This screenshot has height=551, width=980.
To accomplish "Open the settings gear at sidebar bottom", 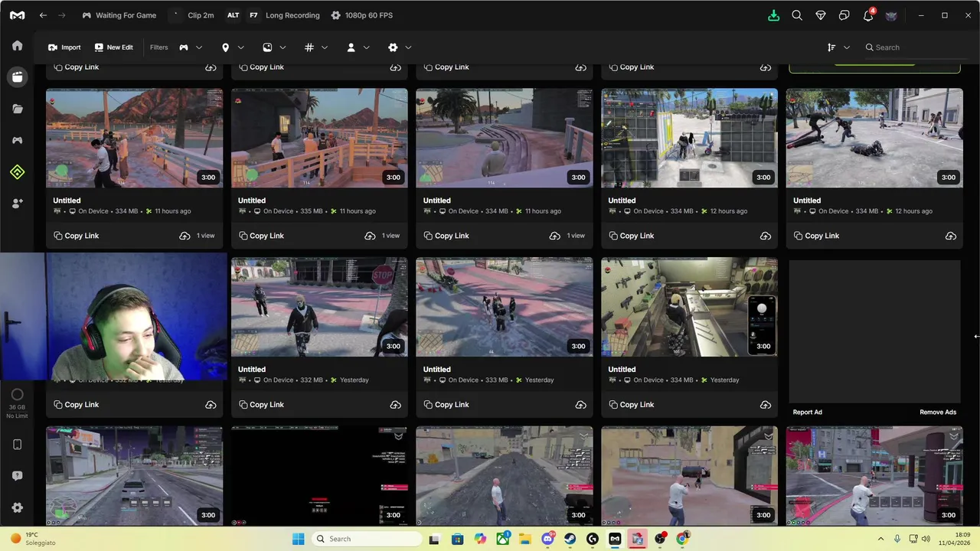I will pyautogui.click(x=17, y=507).
